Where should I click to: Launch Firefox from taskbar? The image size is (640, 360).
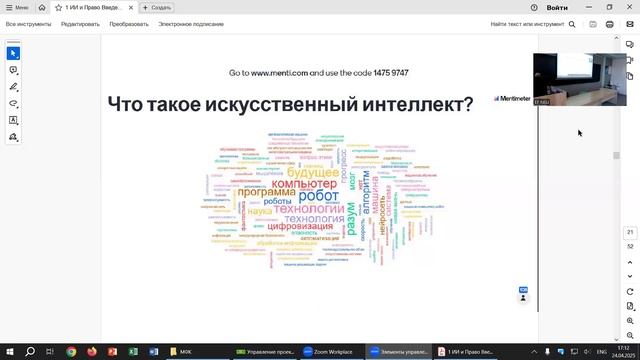tap(92, 351)
